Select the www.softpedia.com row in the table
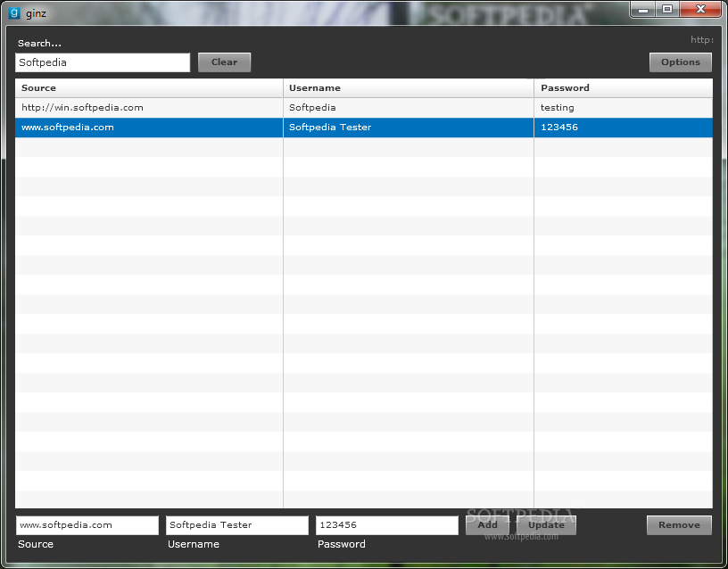 [x=364, y=128]
